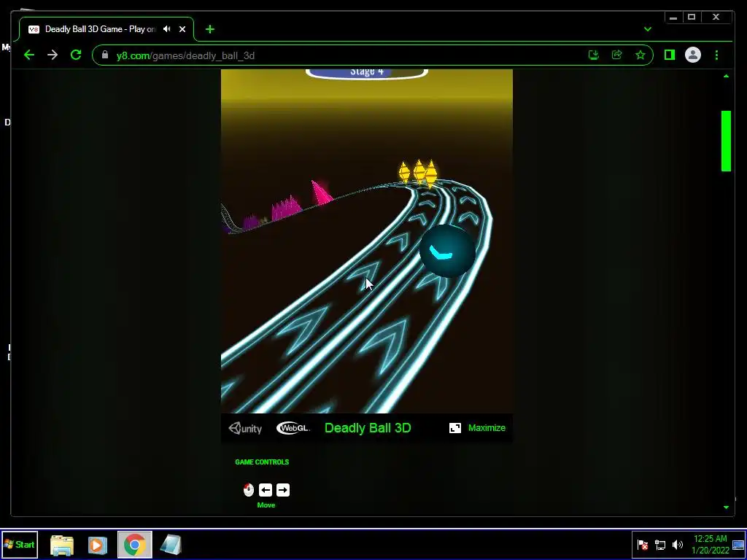Image resolution: width=747 pixels, height=560 pixels.
Task: Mute the tab audio speaker icon
Action: click(167, 29)
